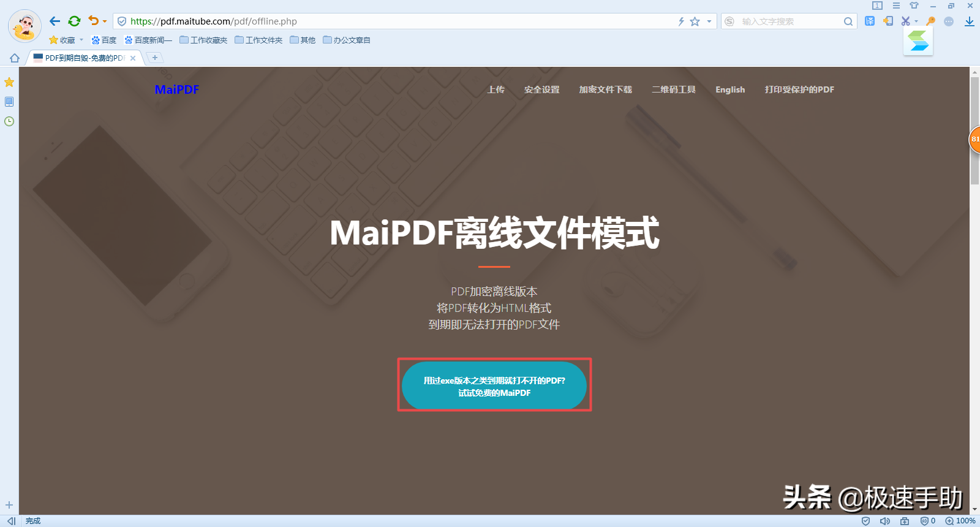Click sidebar reading list icon
Viewport: 980px width, 527px height.
click(9, 102)
